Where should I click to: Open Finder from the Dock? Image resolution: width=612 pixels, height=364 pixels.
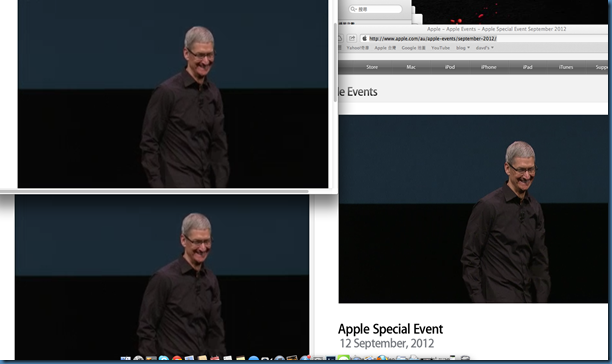pos(126,359)
